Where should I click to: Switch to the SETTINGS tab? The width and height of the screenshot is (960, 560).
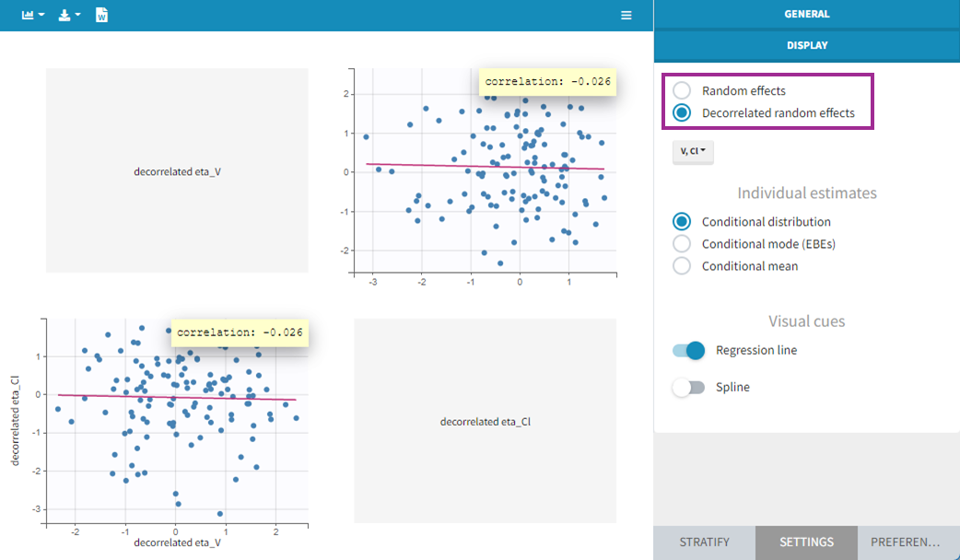(806, 542)
